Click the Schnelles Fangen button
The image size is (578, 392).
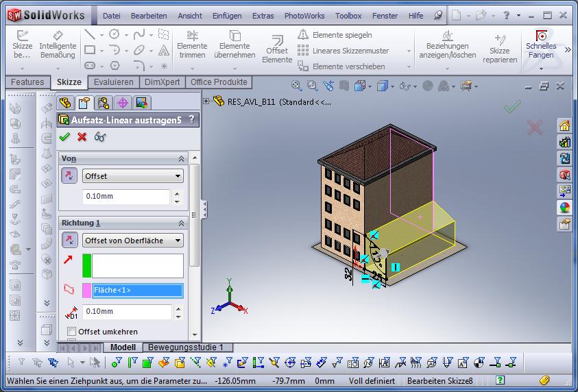[541, 45]
